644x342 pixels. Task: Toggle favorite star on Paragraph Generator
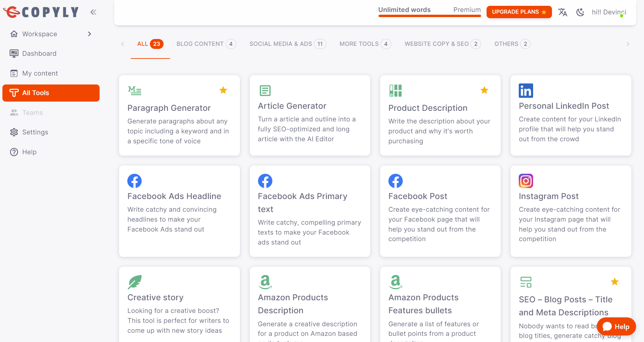tap(223, 90)
